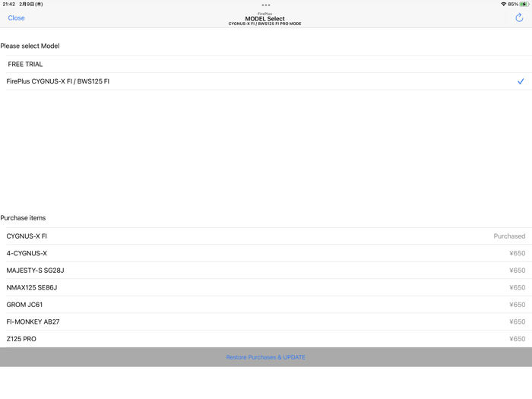The width and height of the screenshot is (532, 399).
Task: Close the MODEL Select screen
Action: (16, 18)
